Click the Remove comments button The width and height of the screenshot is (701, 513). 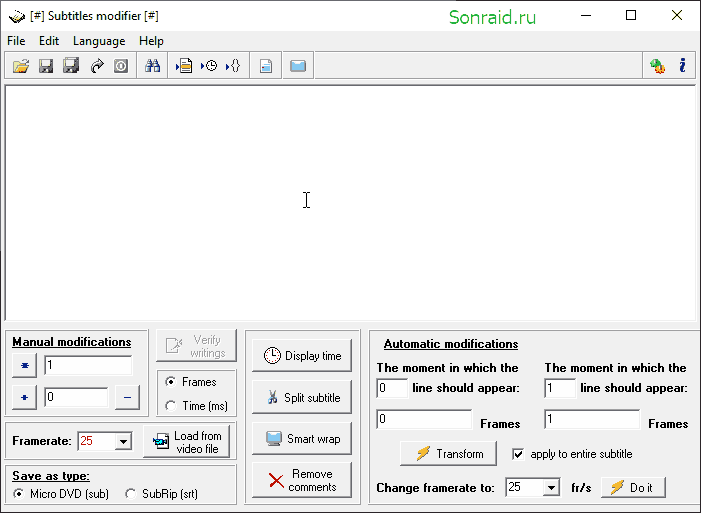pyautogui.click(x=302, y=480)
